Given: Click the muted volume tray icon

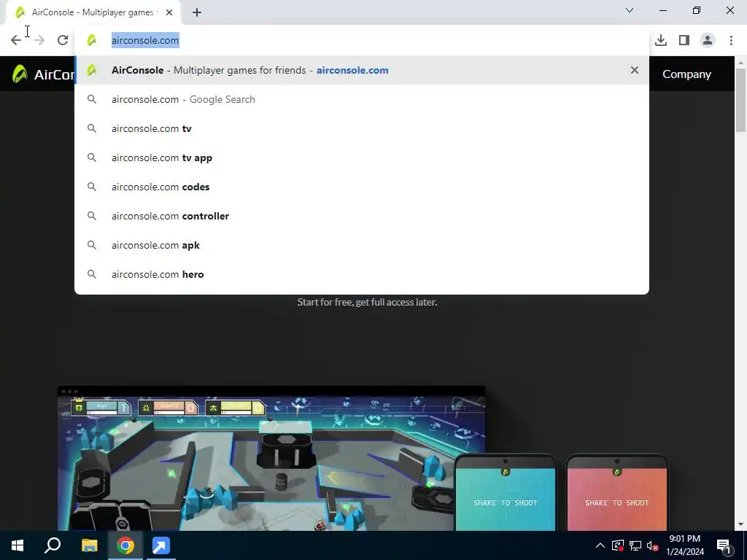Looking at the screenshot, I should point(653,545).
